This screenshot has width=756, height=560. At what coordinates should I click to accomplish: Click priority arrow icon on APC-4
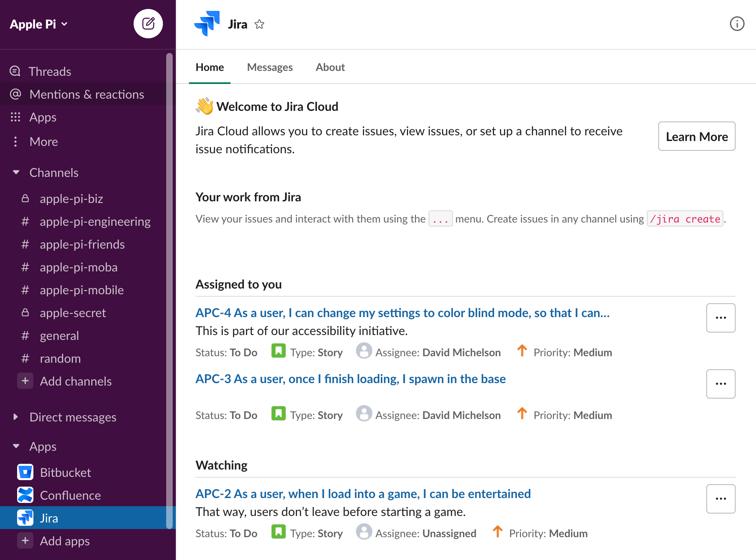[x=522, y=351]
